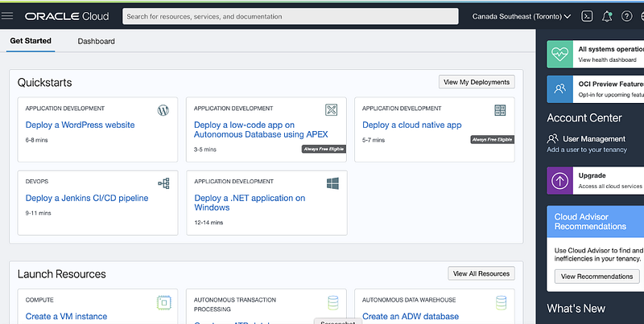Click the Autonomous Data Warehouse database icon
The image size is (644, 324).
click(501, 302)
